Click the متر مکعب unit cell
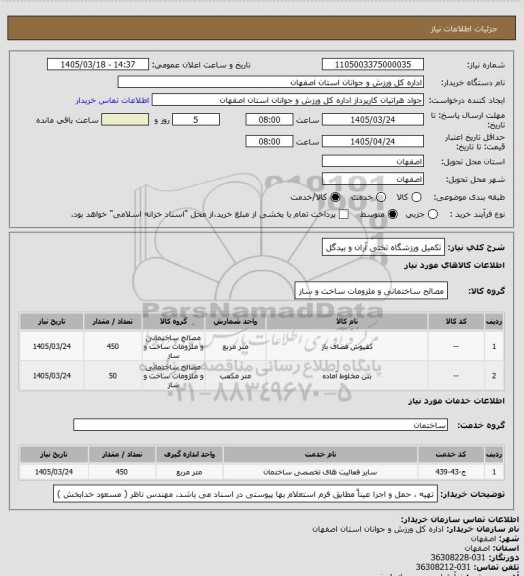This screenshot has height=576, width=524. tap(235, 376)
